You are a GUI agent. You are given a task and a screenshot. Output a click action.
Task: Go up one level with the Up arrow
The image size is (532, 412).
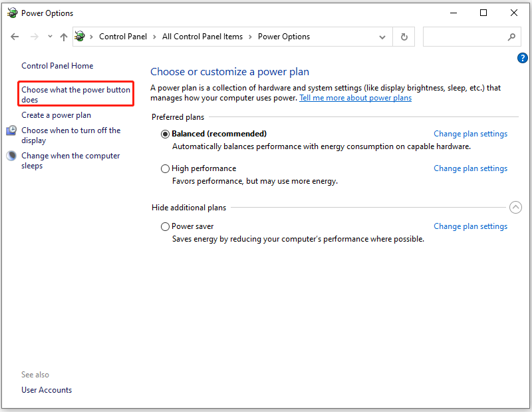[64, 37]
